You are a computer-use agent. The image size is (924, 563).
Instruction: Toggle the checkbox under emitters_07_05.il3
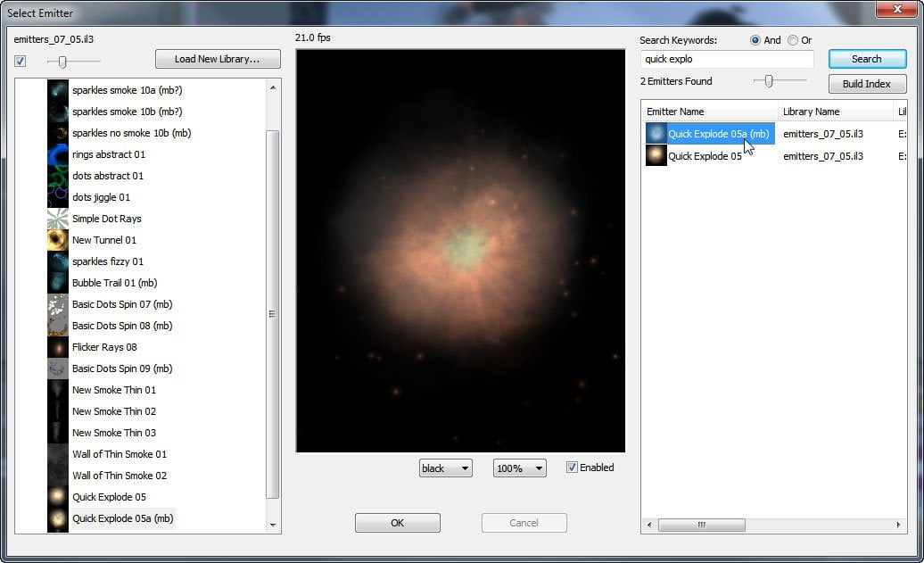(x=20, y=61)
